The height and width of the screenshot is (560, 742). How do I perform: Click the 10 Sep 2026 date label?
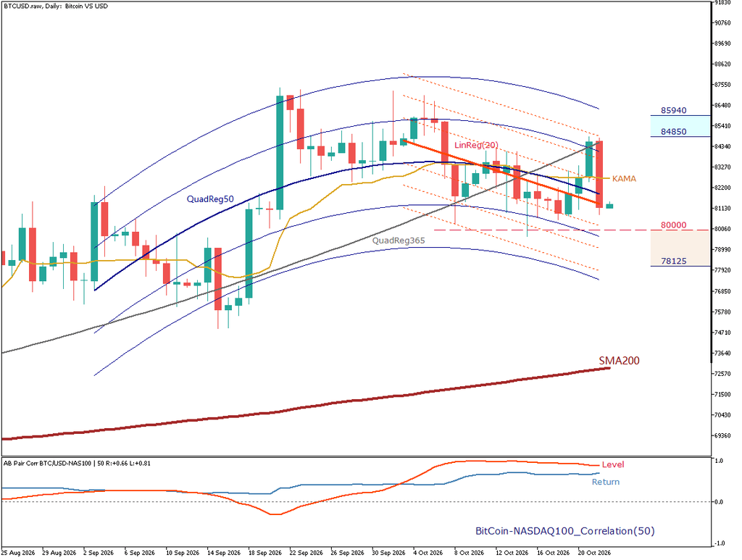(x=183, y=553)
